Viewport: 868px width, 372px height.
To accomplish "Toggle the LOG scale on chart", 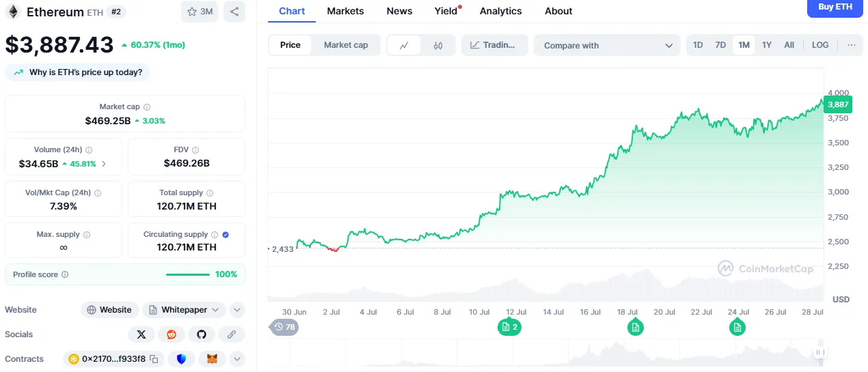I will point(820,45).
